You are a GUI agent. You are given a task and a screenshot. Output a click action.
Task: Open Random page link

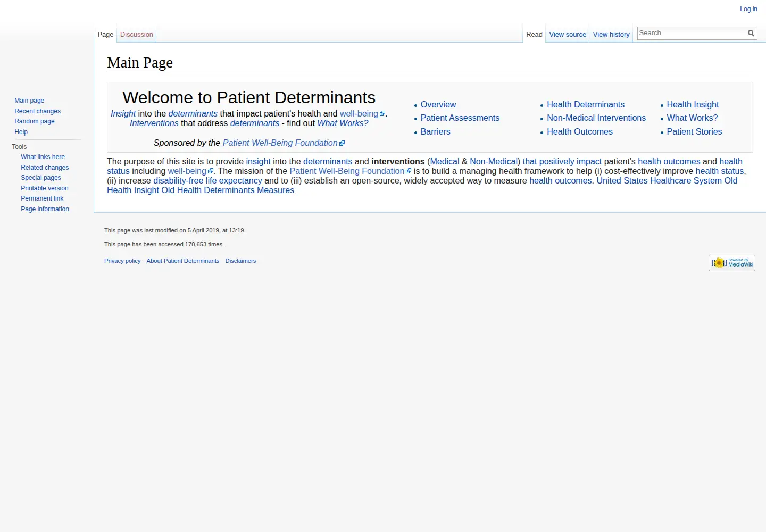tap(35, 121)
